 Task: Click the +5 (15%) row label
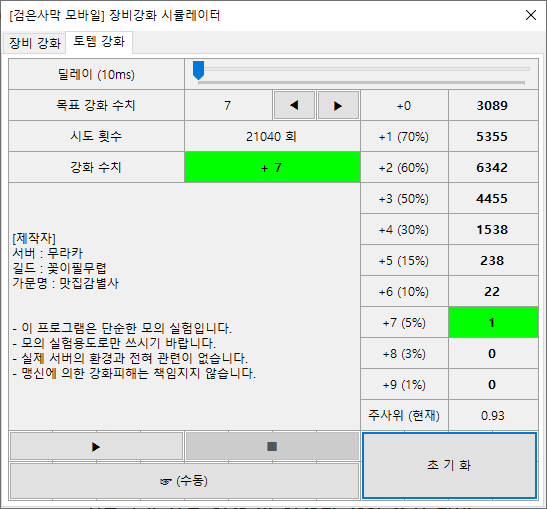click(x=404, y=261)
